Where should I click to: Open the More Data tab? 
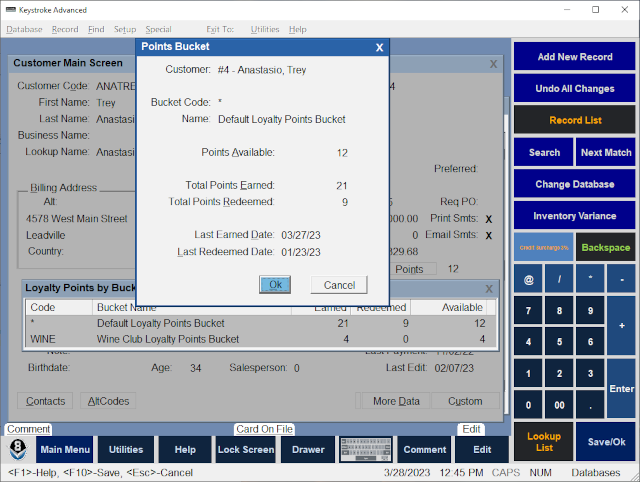click(x=396, y=401)
